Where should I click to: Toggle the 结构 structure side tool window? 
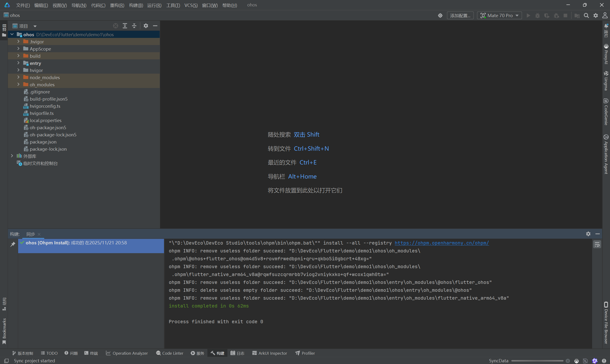4,304
